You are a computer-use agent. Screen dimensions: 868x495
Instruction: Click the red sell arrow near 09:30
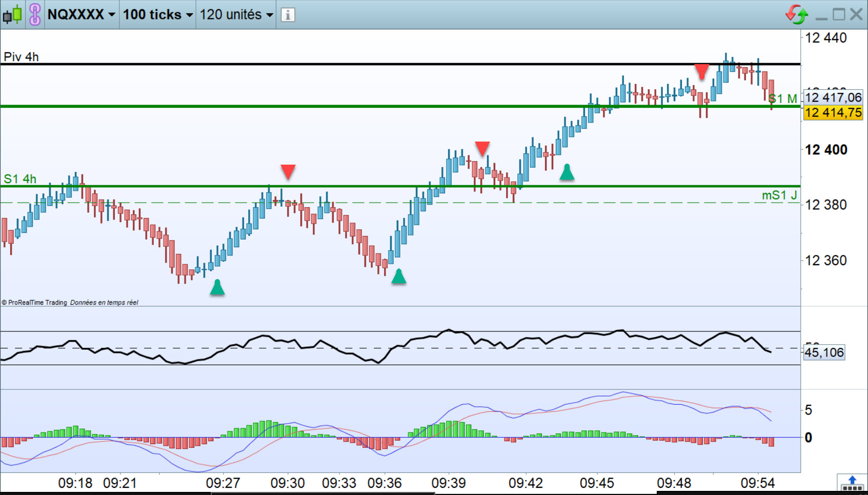point(288,171)
